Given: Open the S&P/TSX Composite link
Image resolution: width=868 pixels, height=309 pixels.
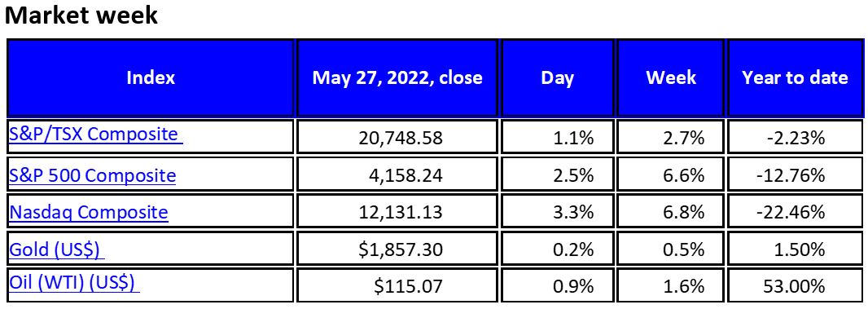Looking at the screenshot, I should [96, 135].
